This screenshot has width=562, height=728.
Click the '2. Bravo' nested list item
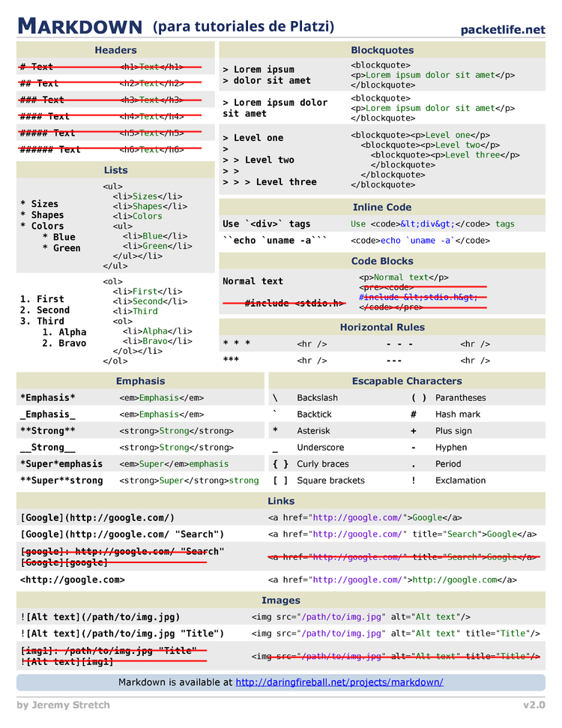pyautogui.click(x=64, y=343)
